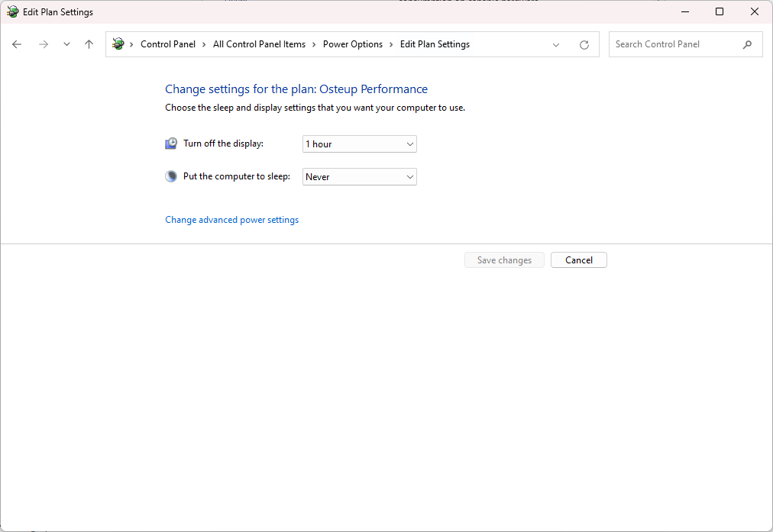This screenshot has height=532, width=773.
Task: Click the Save changes button
Action: click(504, 260)
